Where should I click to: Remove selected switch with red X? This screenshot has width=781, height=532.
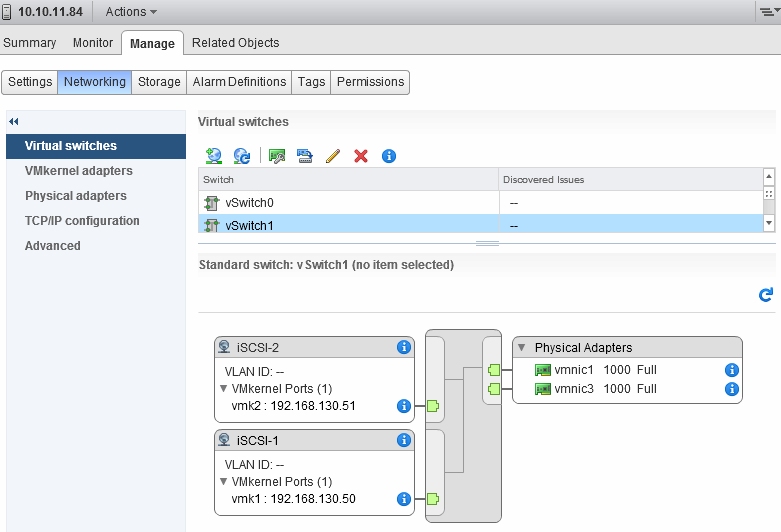361,156
